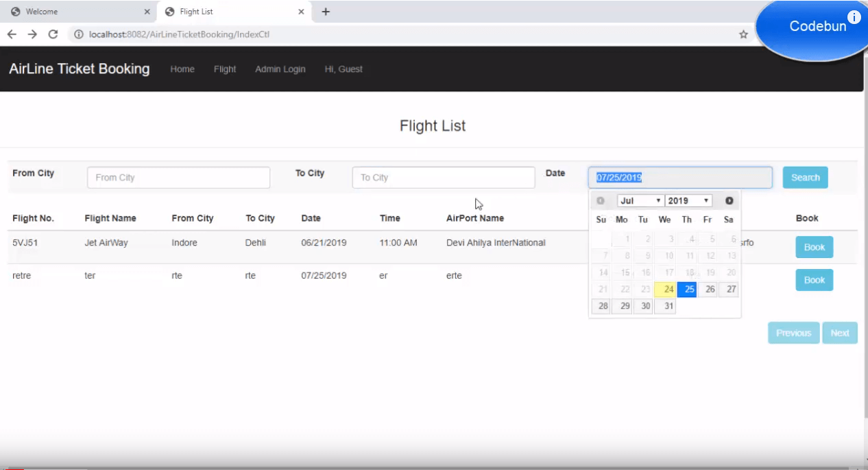Click the page reload icon
868x470 pixels.
coord(53,34)
